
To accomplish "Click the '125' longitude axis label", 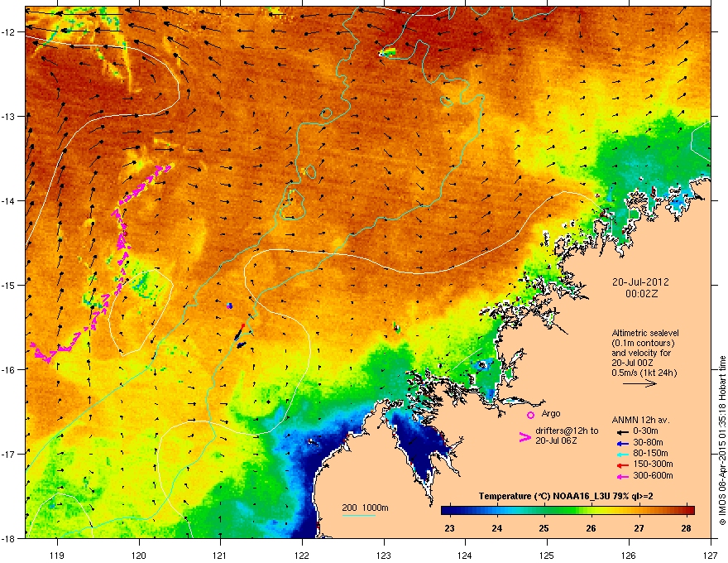I will click(x=547, y=556).
